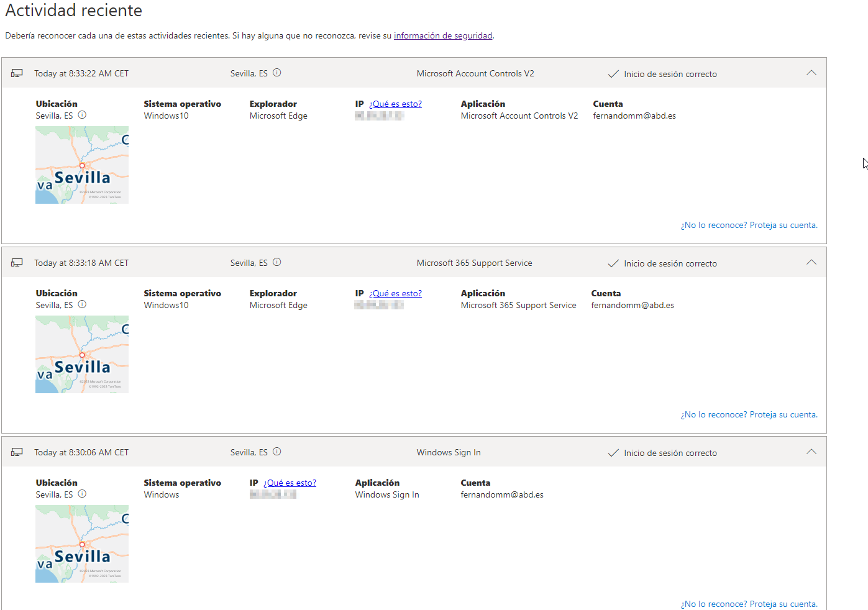Viewport: 868px width, 610px height.
Task: Select account email in Windows Sign In entry
Action: (502, 494)
